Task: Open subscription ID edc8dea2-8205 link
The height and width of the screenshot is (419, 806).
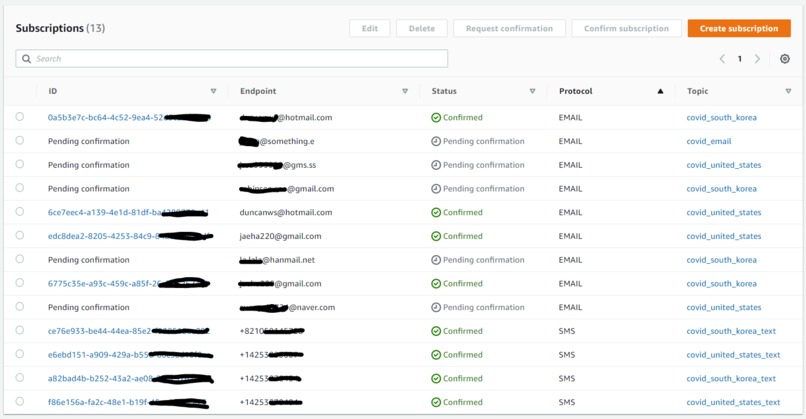Action: (130, 236)
